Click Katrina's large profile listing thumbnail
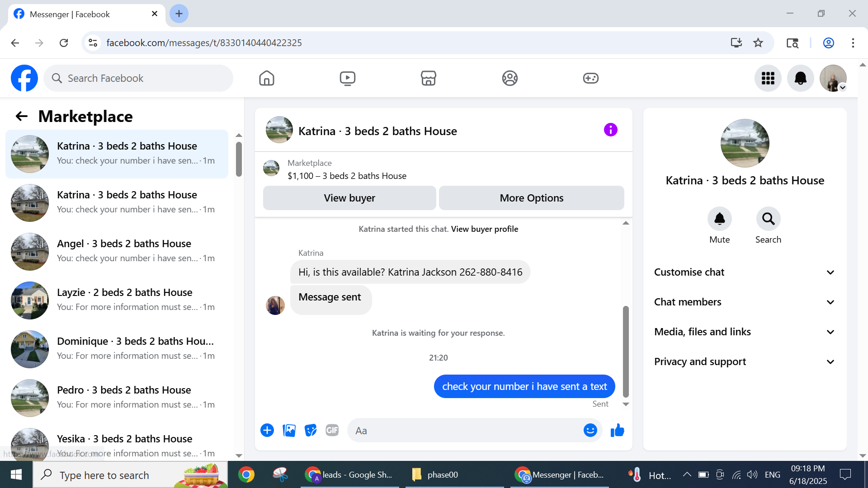 745,143
